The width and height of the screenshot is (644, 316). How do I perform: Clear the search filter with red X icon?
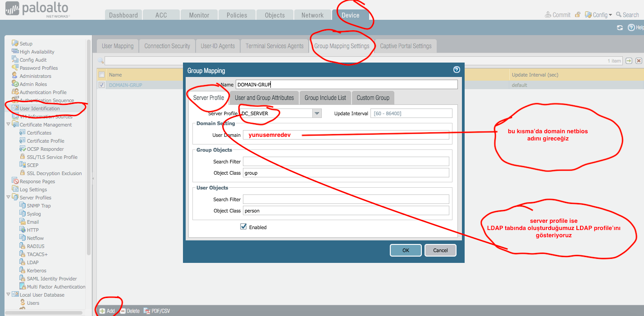coord(639,61)
